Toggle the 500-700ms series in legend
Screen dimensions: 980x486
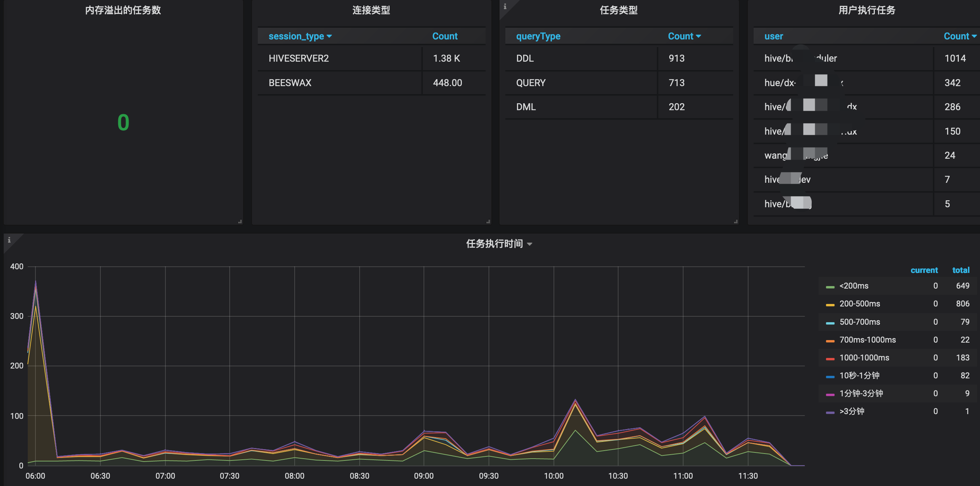[860, 322]
